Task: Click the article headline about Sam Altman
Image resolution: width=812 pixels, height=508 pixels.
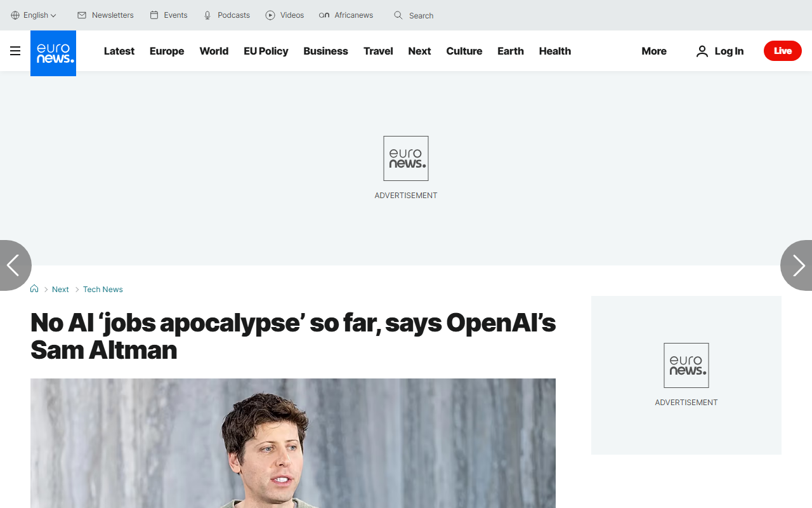Action: (x=293, y=336)
